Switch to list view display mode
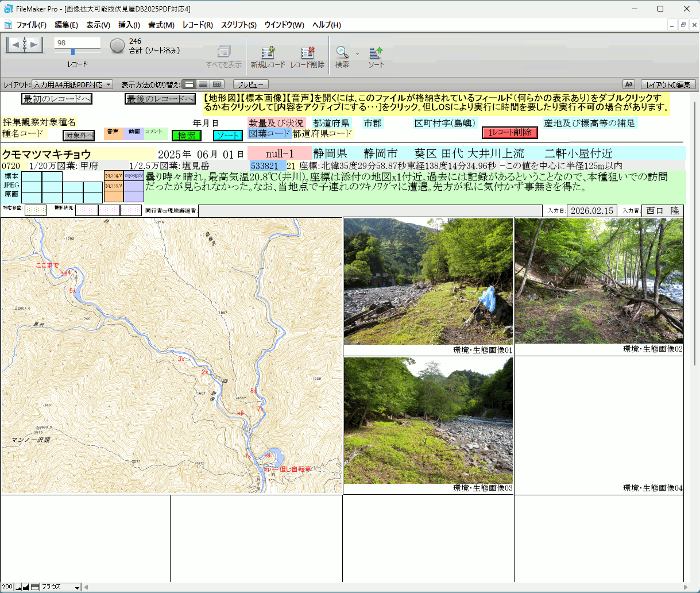The height and width of the screenshot is (593, 700). 203,84
